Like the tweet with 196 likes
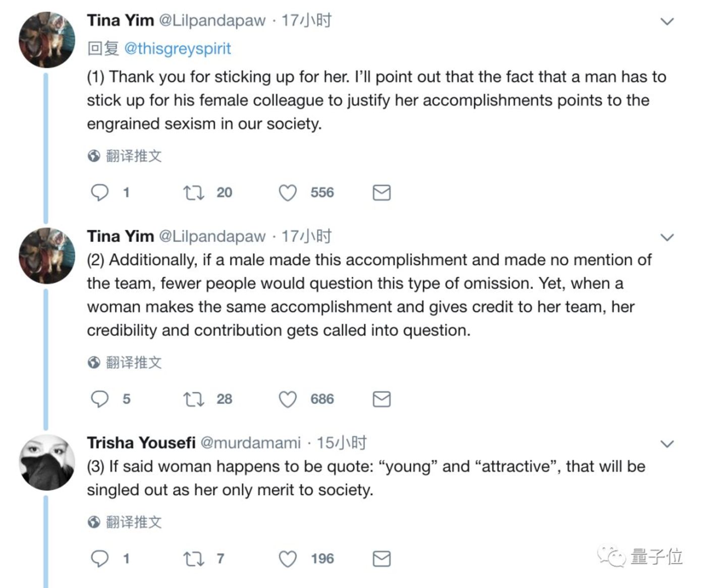Screen dimensions: 706x588 coord(288,559)
